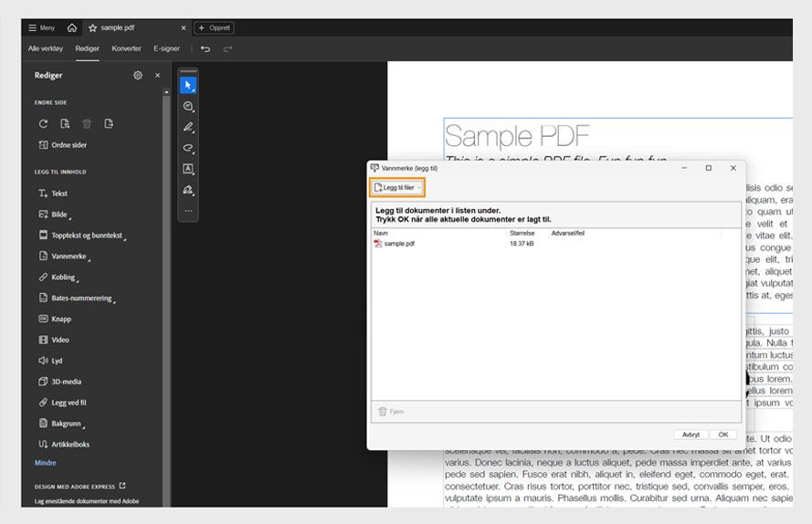
Task: Add a Knapp element
Action: 55,319
